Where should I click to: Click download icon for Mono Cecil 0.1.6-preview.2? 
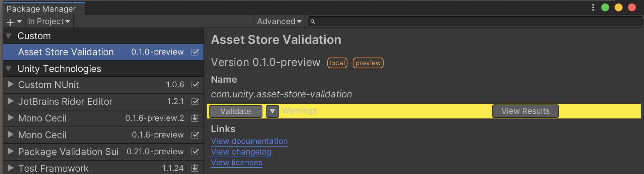[x=195, y=118]
